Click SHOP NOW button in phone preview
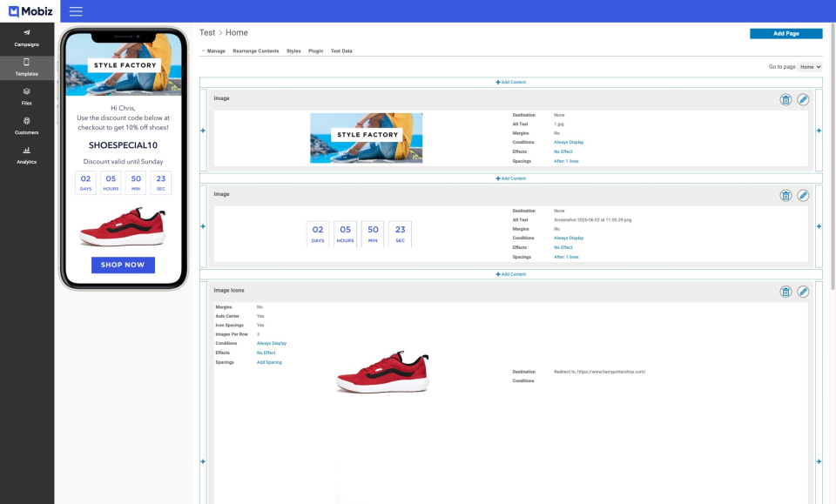Image resolution: width=836 pixels, height=504 pixels. click(x=123, y=265)
